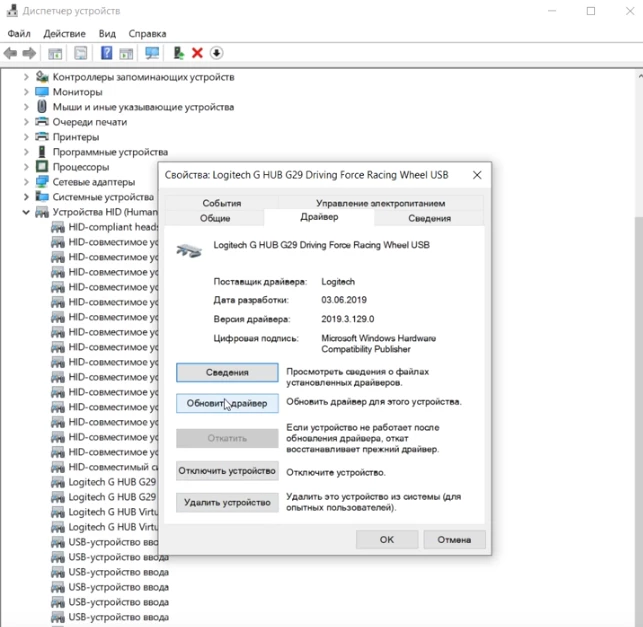The width and height of the screenshot is (643, 627).
Task: Expand the Принтеры tree node
Action: pyautogui.click(x=27, y=137)
